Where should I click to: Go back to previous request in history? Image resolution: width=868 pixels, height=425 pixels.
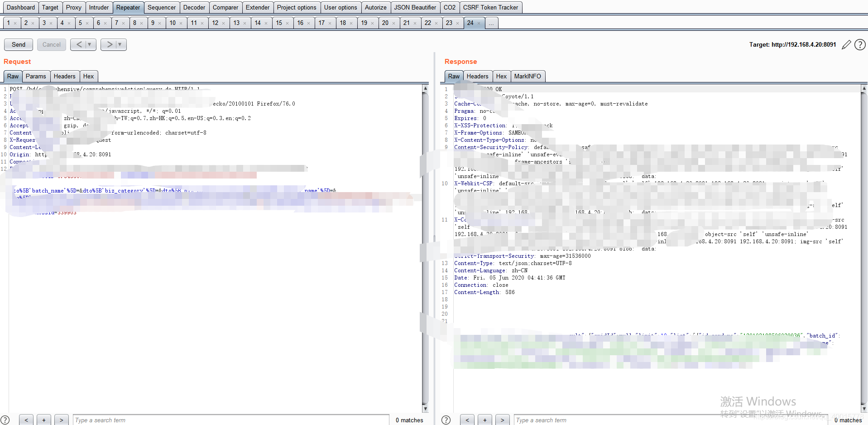[79, 44]
